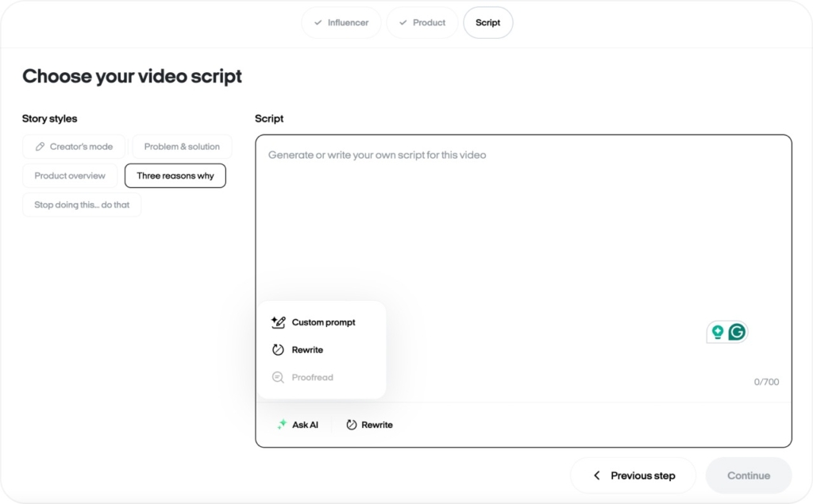Click the Previous step left chevron

[597, 475]
